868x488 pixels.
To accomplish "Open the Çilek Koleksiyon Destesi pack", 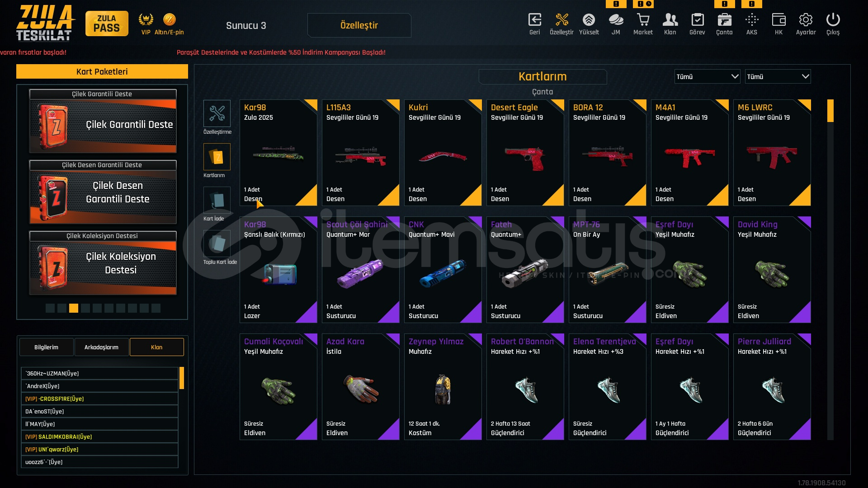I will (103, 263).
